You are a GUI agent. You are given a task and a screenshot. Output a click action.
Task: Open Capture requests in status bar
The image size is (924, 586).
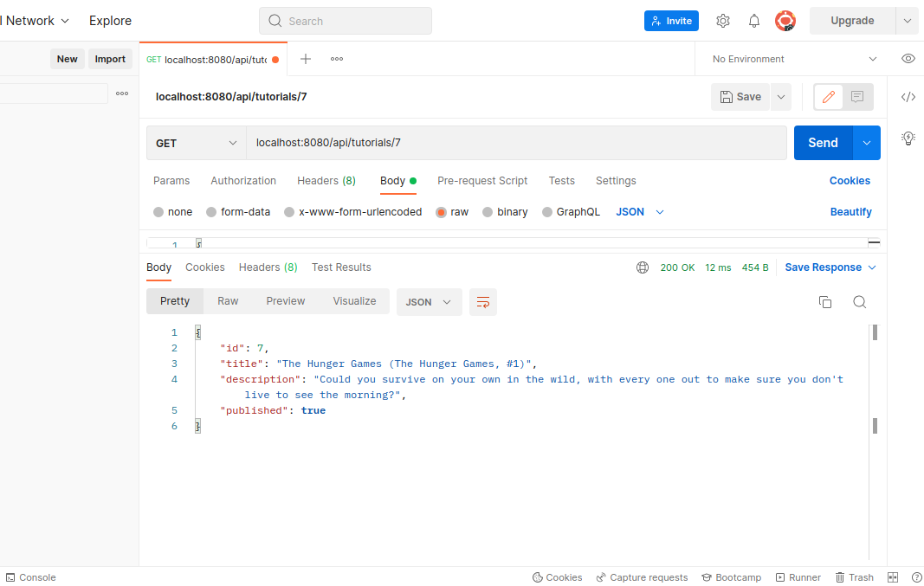[642, 577]
